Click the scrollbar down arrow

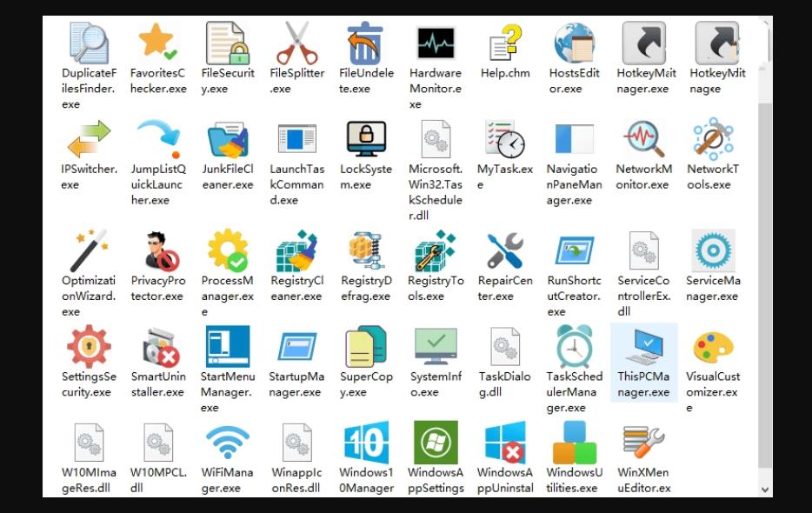[765, 490]
